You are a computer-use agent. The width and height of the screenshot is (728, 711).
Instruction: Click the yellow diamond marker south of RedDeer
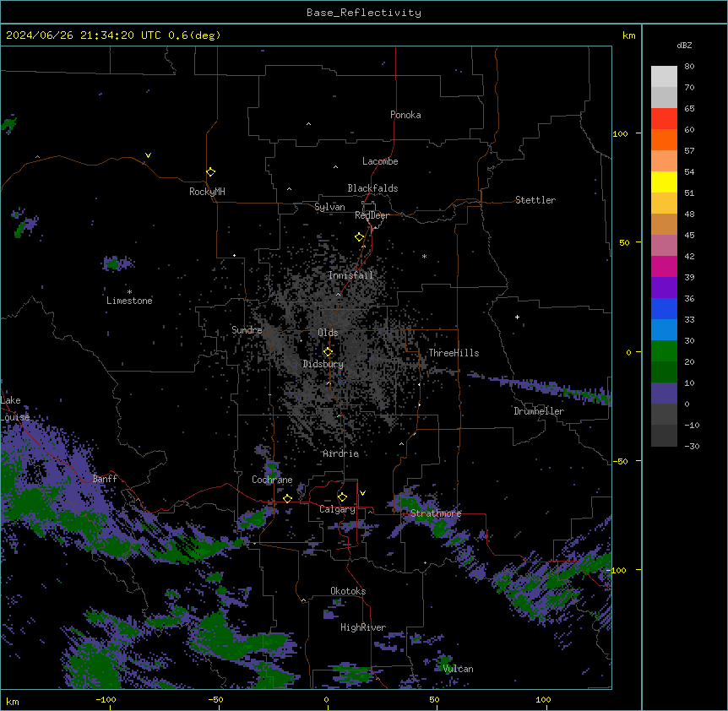[x=360, y=236]
